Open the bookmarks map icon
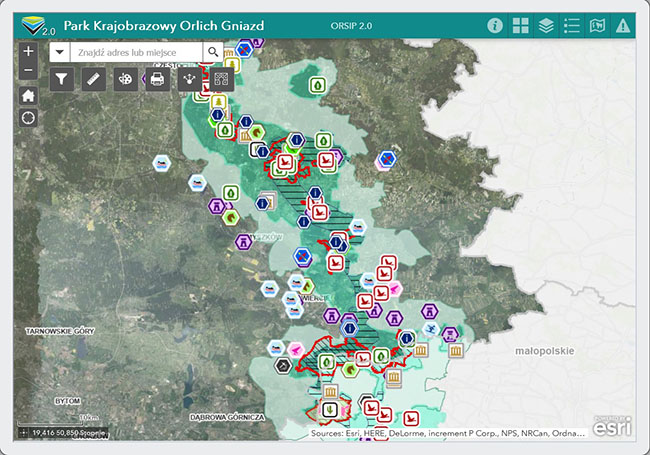 point(598,25)
